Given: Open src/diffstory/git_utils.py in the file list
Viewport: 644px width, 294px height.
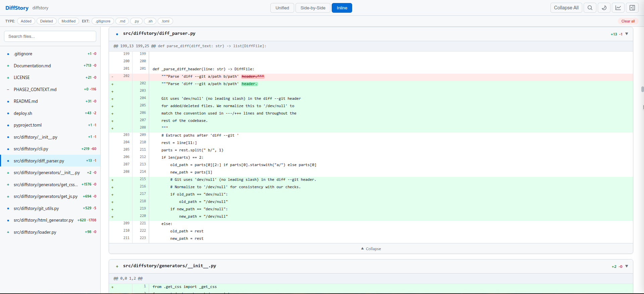Looking at the screenshot, I should (50, 208).
